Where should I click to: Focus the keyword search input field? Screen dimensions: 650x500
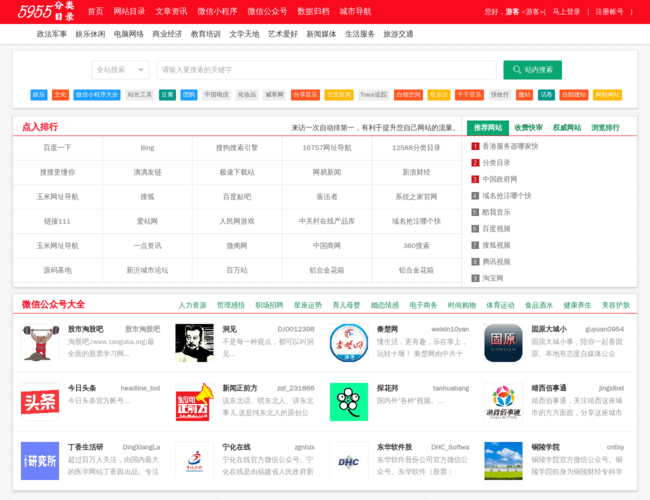(326, 70)
